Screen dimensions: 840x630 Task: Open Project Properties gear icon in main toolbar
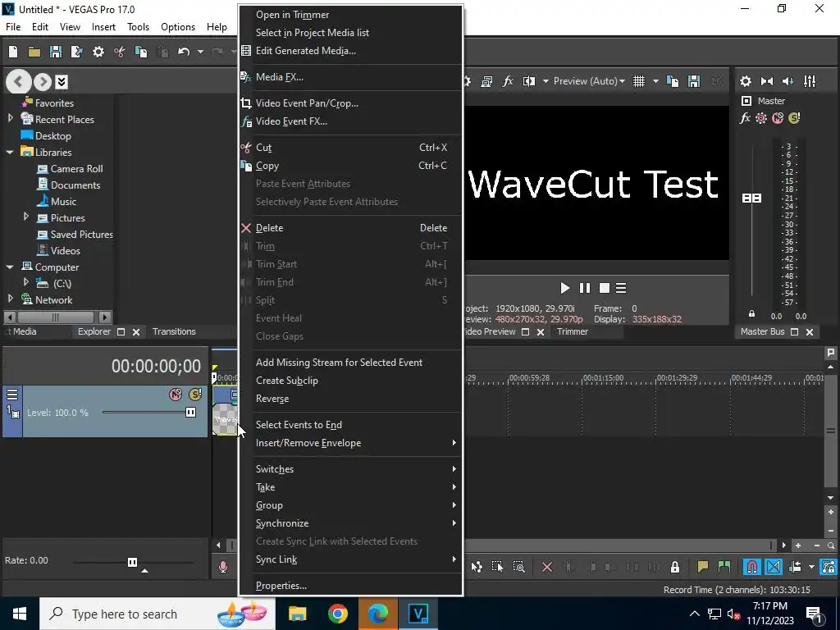tap(98, 52)
